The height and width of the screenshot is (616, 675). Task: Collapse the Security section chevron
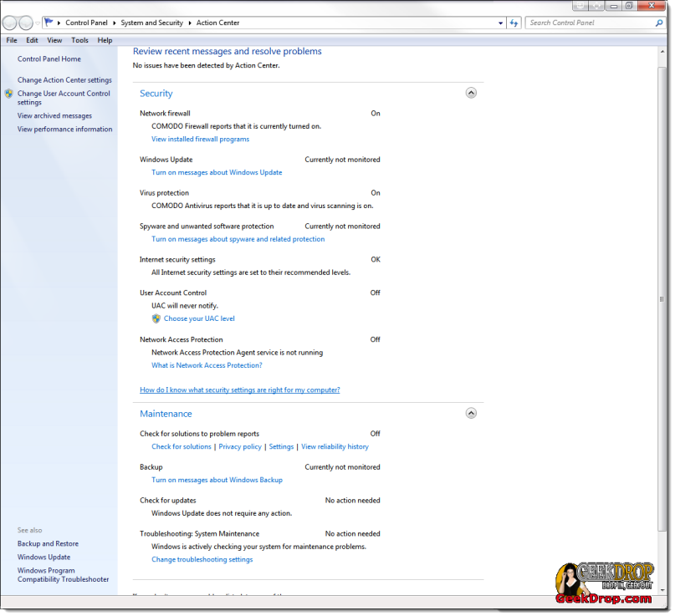471,93
